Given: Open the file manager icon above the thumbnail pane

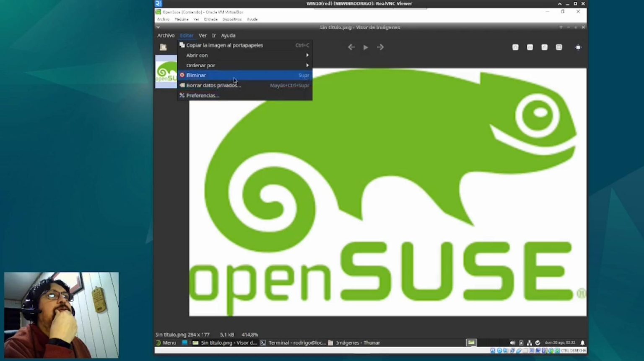Looking at the screenshot, I should point(163,47).
